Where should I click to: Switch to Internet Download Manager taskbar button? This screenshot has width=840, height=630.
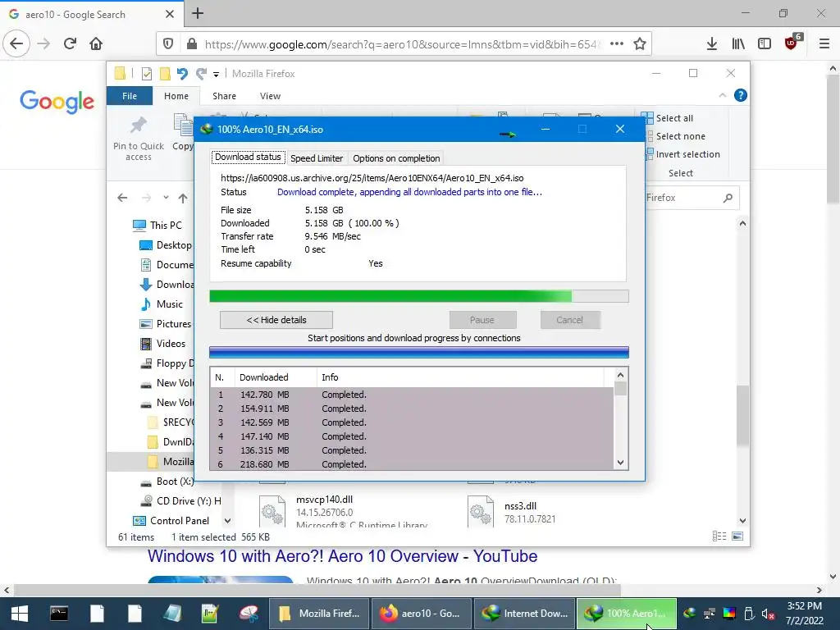524,614
